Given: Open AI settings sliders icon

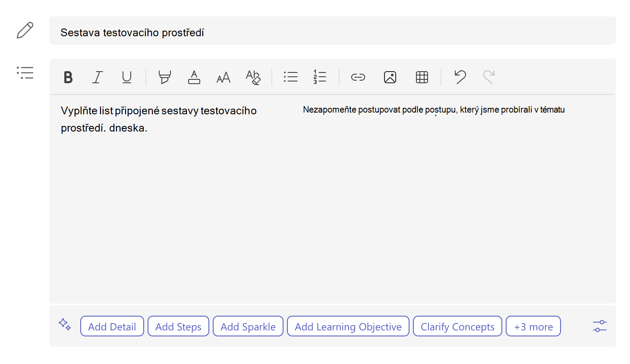Looking at the screenshot, I should point(600,326).
